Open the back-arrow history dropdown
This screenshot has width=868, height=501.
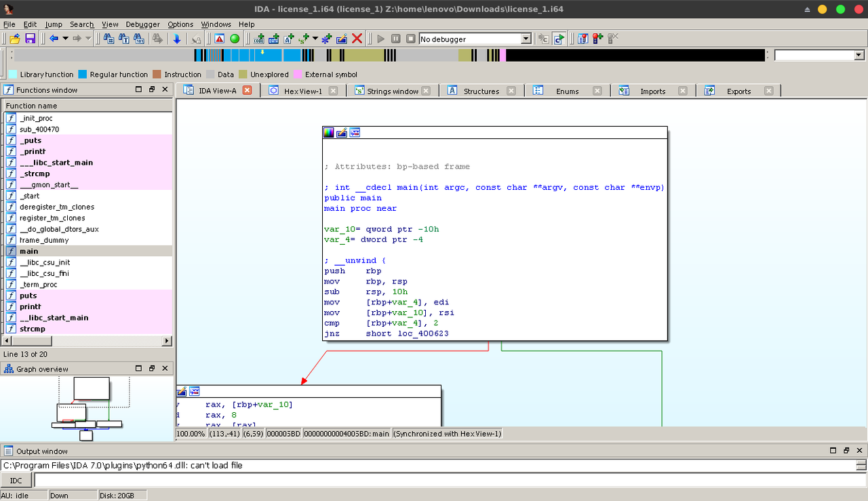tap(65, 39)
